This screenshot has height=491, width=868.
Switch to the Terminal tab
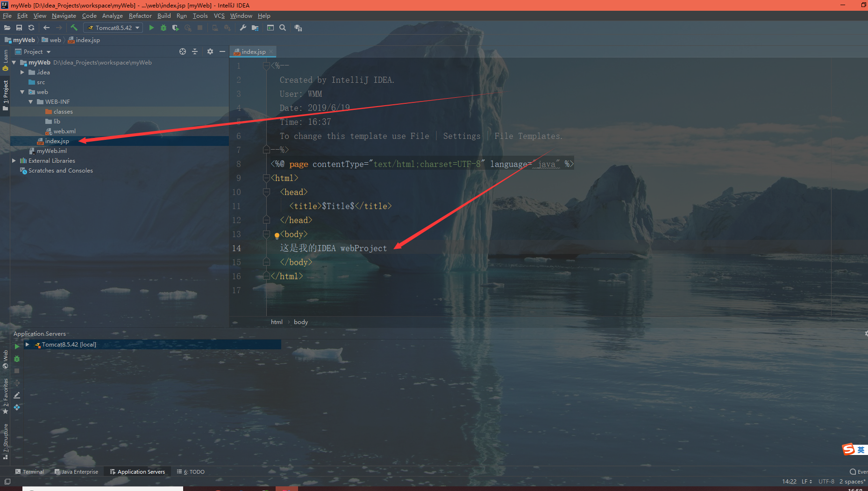[x=29, y=471]
